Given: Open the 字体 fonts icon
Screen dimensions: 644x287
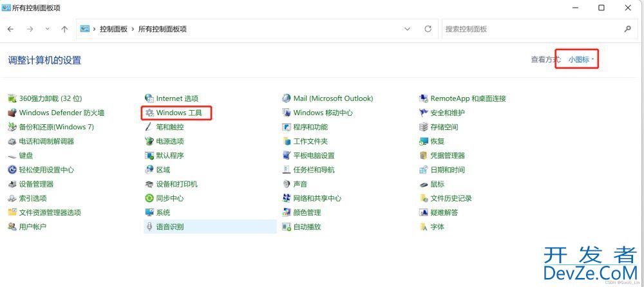Looking at the screenshot, I should [424, 227].
